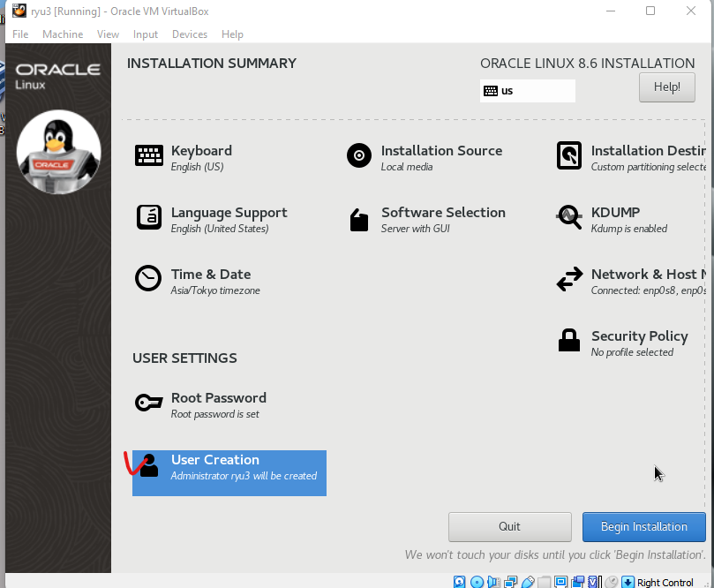Screen dimensions: 714x588
Task: Click 'Connected: enp0s8' network status text
Action: [x=648, y=290]
